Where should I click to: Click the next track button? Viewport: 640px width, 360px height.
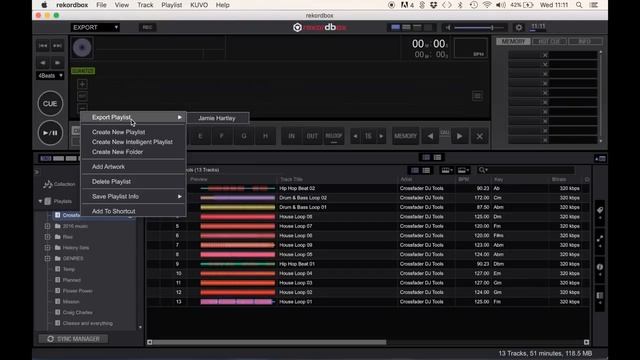click(58, 46)
